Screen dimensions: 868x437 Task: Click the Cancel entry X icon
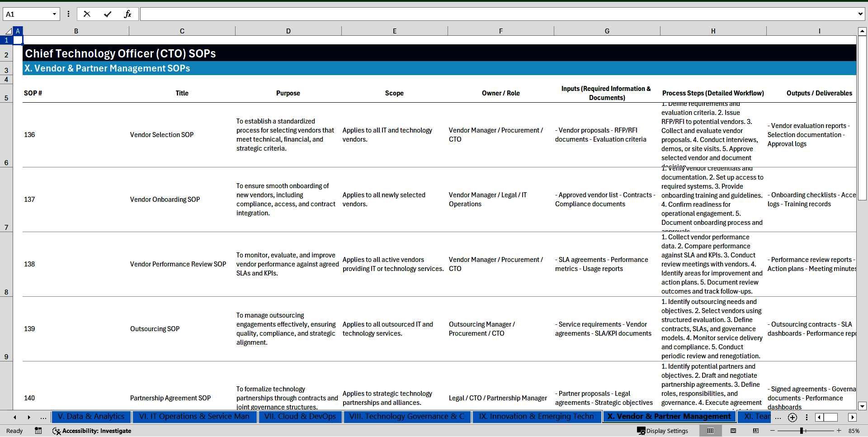[87, 14]
